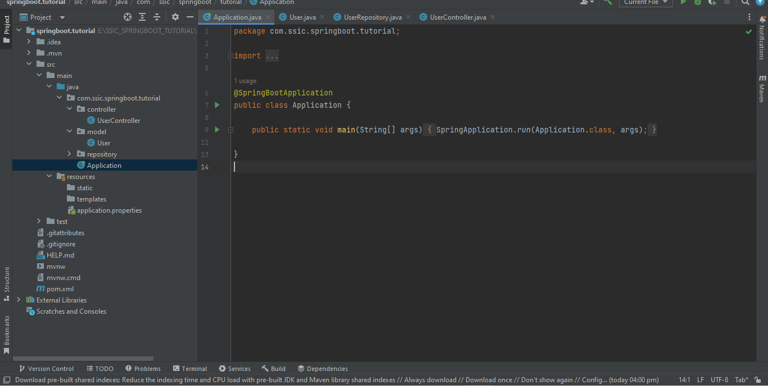This screenshot has height=386, width=768.
Task: Open the Current File run configuration dropdown
Action: pos(645,2)
